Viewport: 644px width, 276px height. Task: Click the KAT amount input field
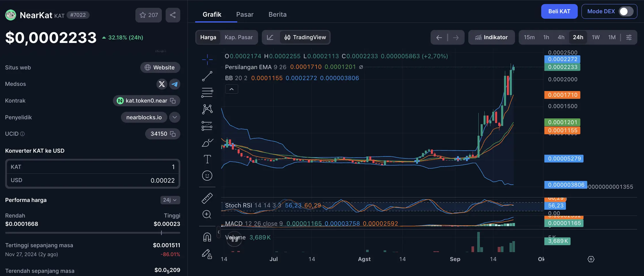pyautogui.click(x=93, y=167)
